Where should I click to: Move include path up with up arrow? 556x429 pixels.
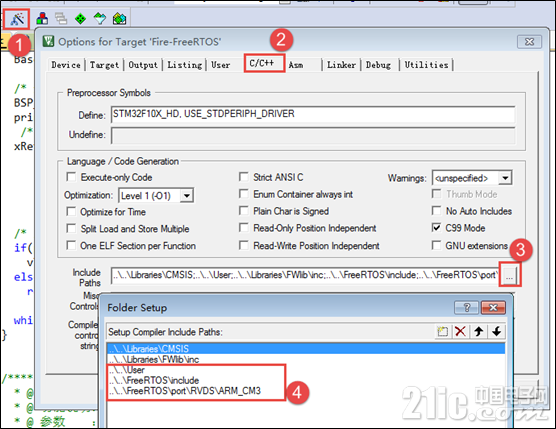click(x=479, y=332)
